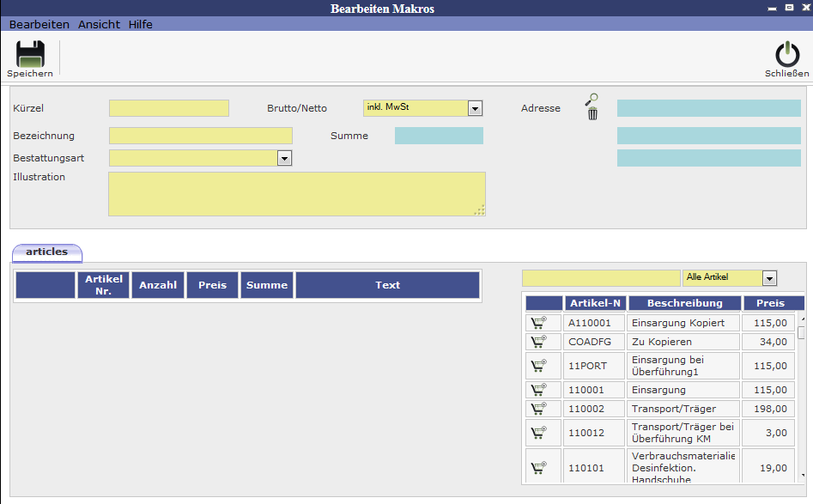This screenshot has height=504, width=813.
Task: Switch to the articles tab
Action: click(47, 252)
